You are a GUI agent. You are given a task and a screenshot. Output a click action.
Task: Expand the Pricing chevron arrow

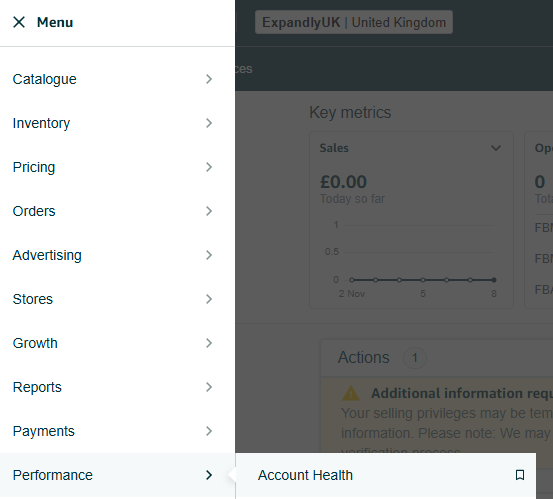209,167
